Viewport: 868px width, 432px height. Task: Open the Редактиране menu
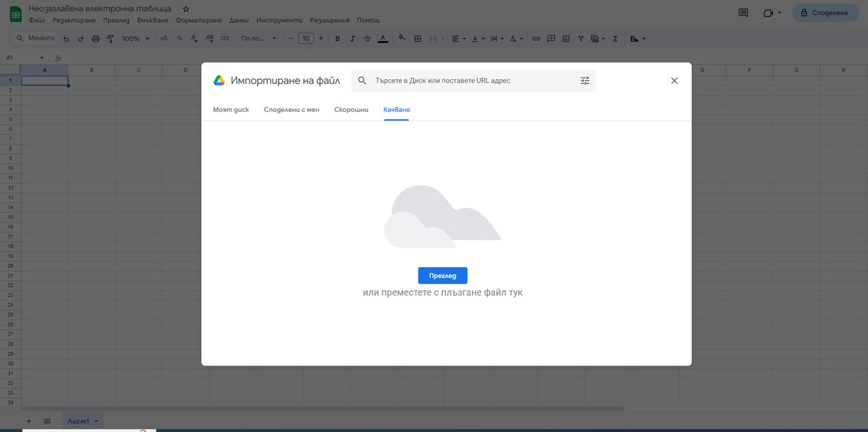coord(74,20)
